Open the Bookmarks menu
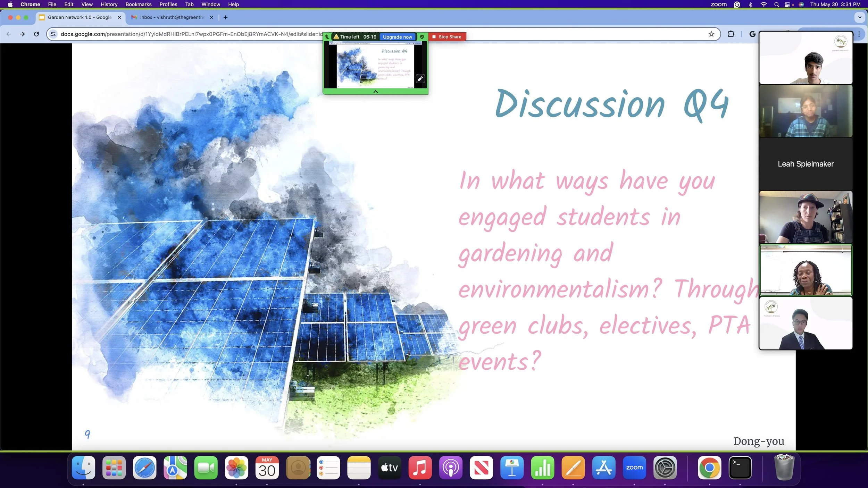868x488 pixels. [138, 5]
